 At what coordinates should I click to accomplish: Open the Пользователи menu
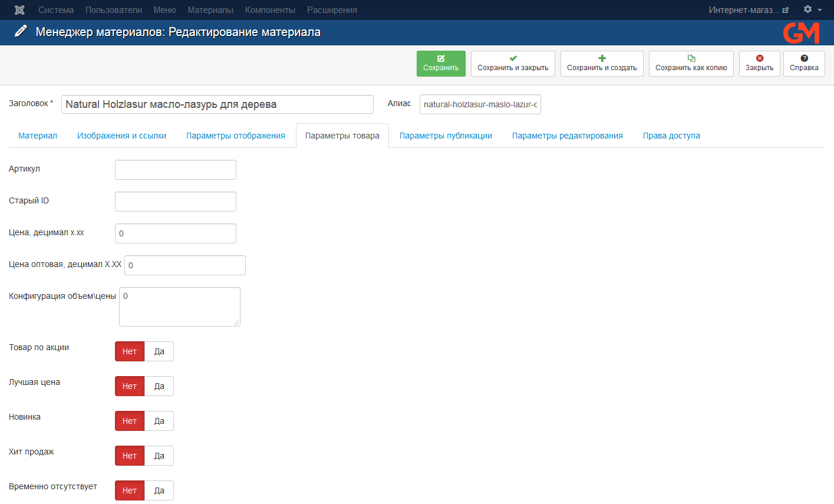(114, 10)
